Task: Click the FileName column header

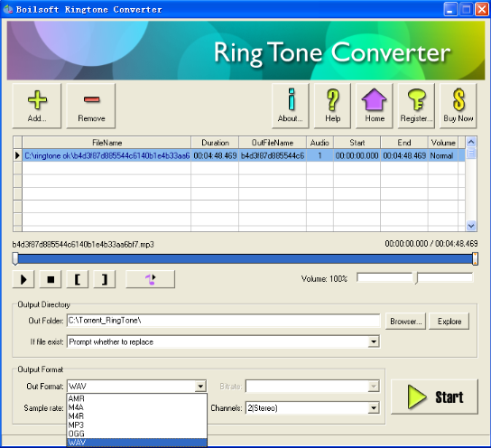Action: pyautogui.click(x=107, y=143)
